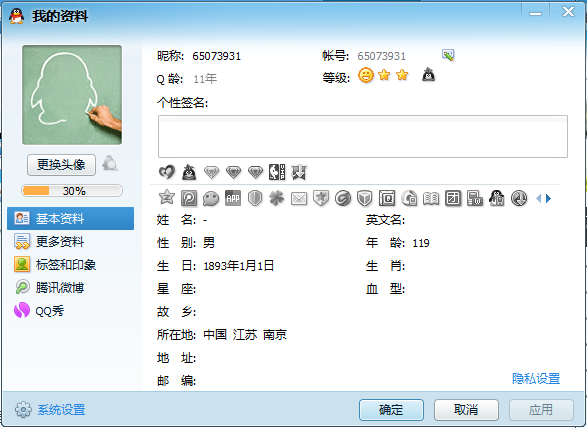Click the smiley sun level icon
Viewport: 587px width, 428px height.
366,75
